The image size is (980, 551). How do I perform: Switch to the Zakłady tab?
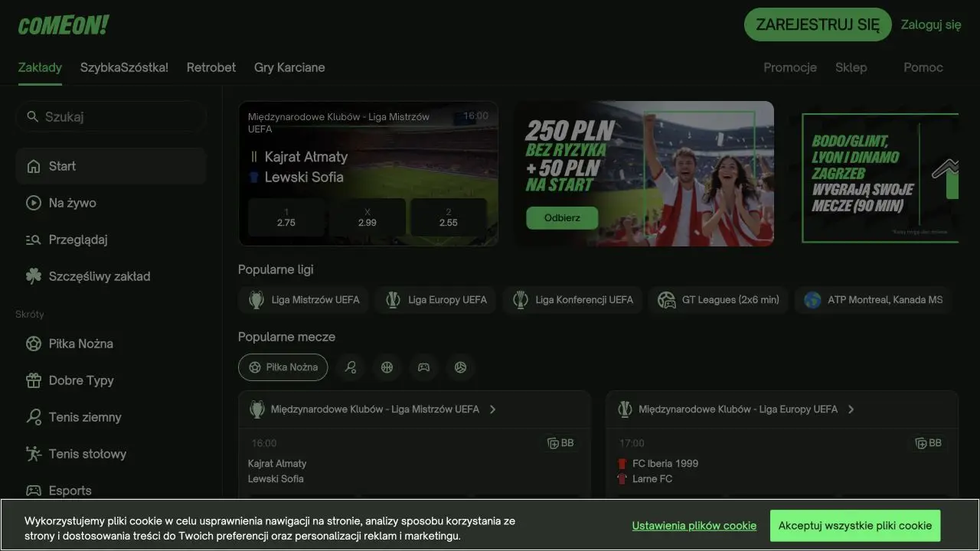(40, 67)
